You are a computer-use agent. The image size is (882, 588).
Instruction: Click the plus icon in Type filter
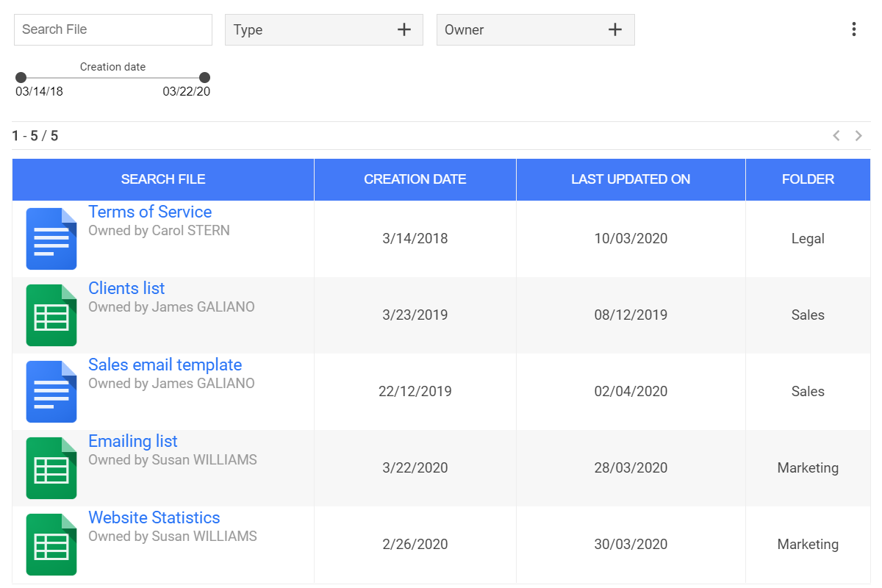(404, 29)
